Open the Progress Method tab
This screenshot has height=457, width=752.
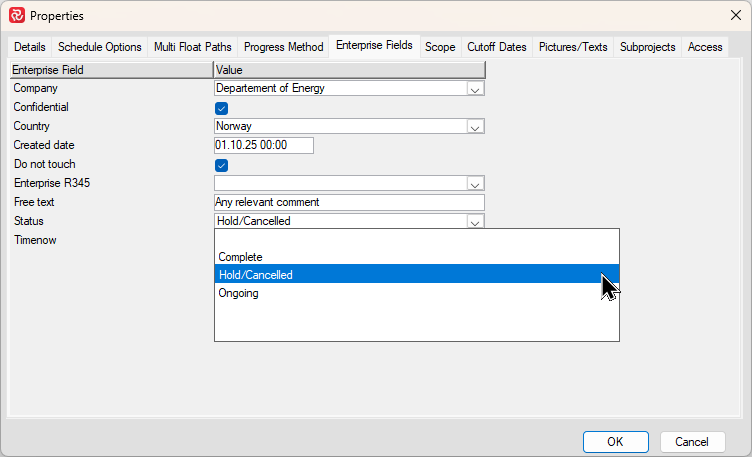[284, 47]
